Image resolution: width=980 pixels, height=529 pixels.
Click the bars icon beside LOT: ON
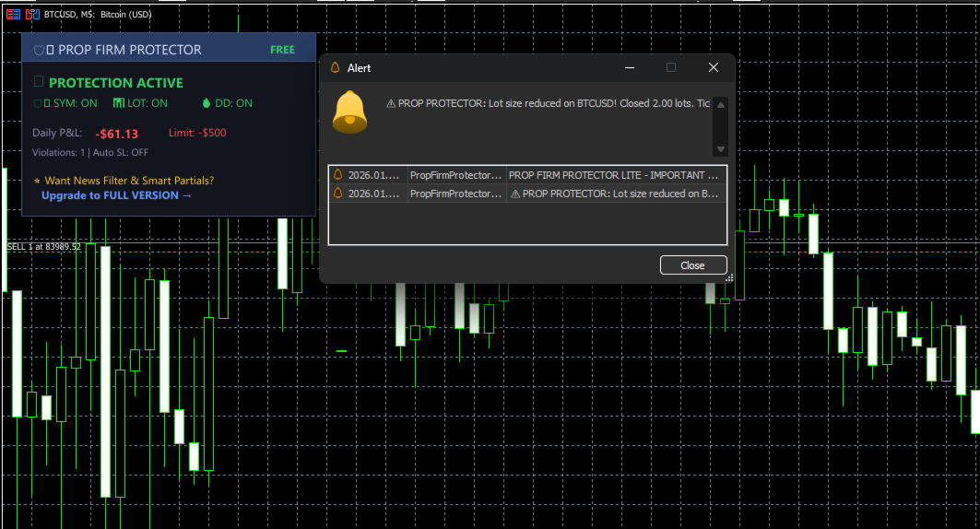tap(118, 103)
